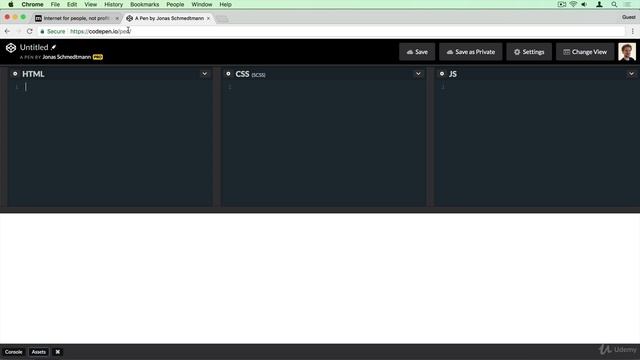
Task: Click Save as Private button
Action: [471, 52]
